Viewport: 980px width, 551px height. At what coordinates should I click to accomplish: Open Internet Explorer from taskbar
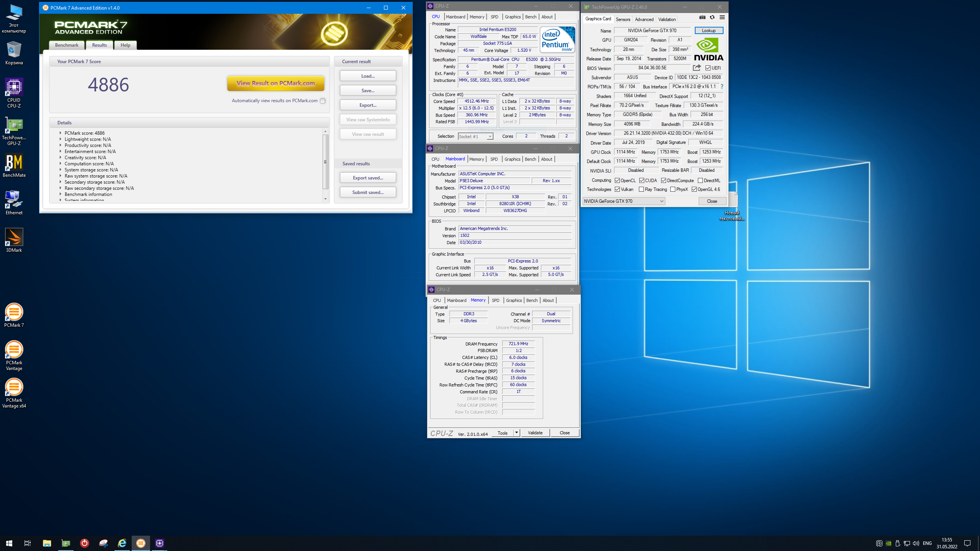click(x=122, y=543)
